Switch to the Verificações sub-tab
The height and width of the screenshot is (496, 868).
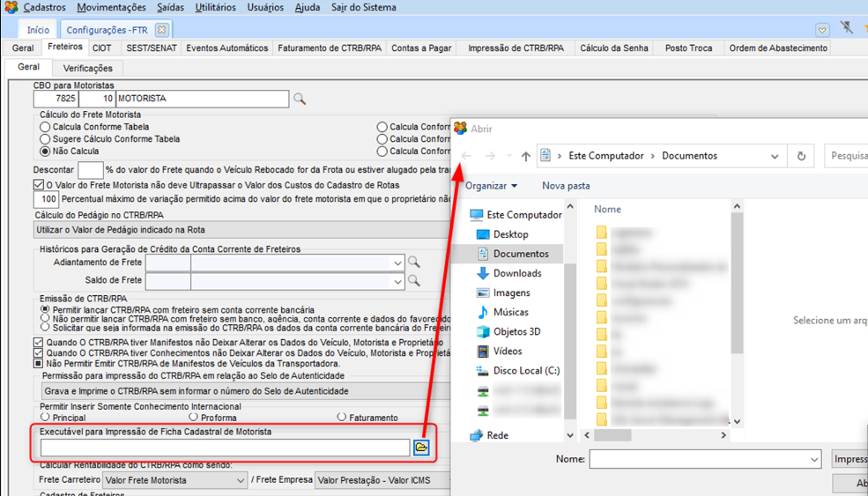(x=87, y=68)
